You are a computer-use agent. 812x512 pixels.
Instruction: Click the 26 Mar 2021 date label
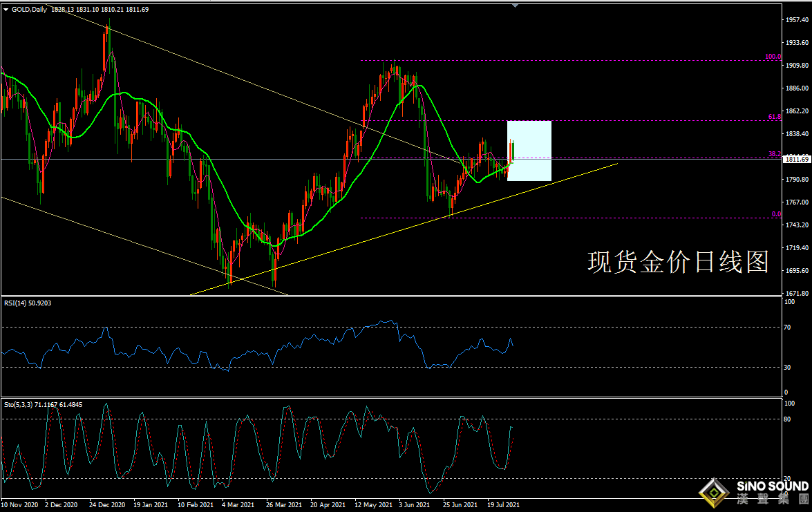pyautogui.click(x=284, y=504)
